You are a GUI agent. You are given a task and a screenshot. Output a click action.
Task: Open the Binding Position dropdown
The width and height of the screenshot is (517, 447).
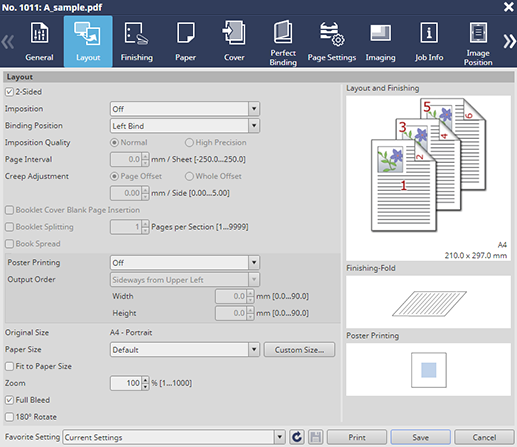pyautogui.click(x=254, y=126)
